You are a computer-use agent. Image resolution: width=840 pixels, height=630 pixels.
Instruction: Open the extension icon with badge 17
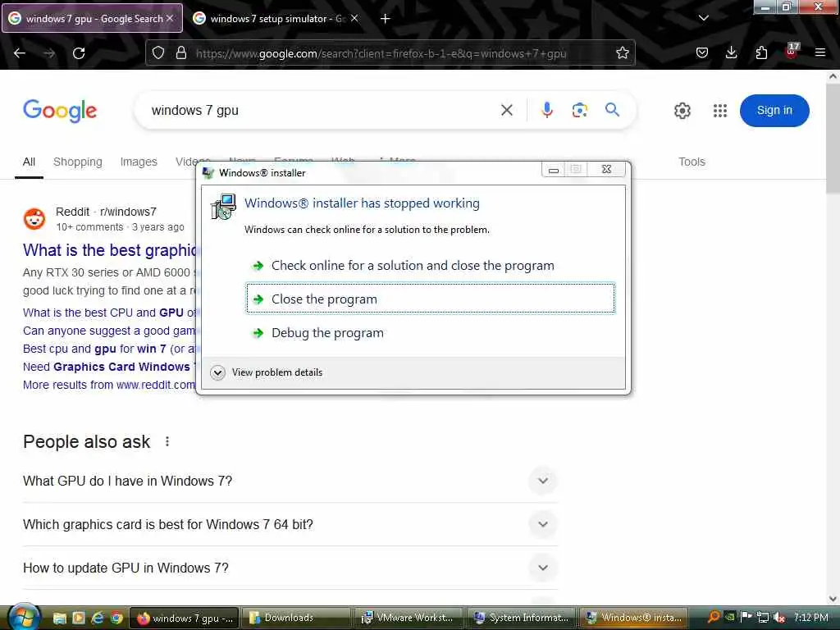pyautogui.click(x=792, y=52)
